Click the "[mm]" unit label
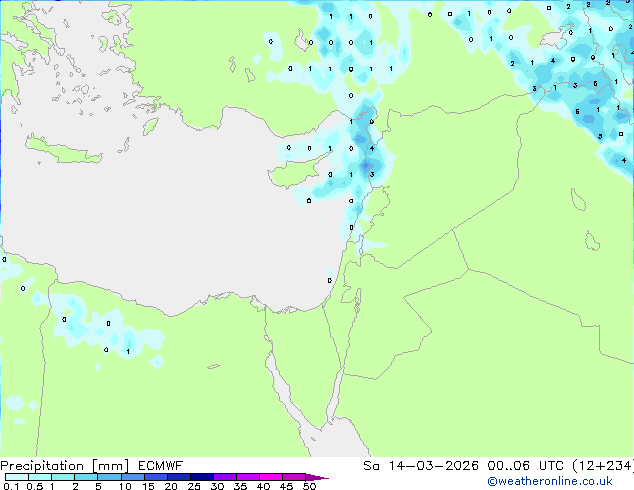 point(110,466)
